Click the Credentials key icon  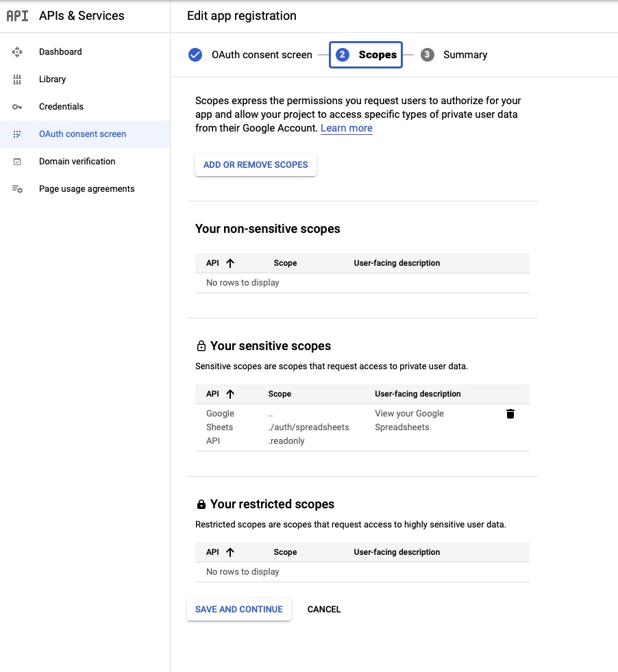point(18,107)
